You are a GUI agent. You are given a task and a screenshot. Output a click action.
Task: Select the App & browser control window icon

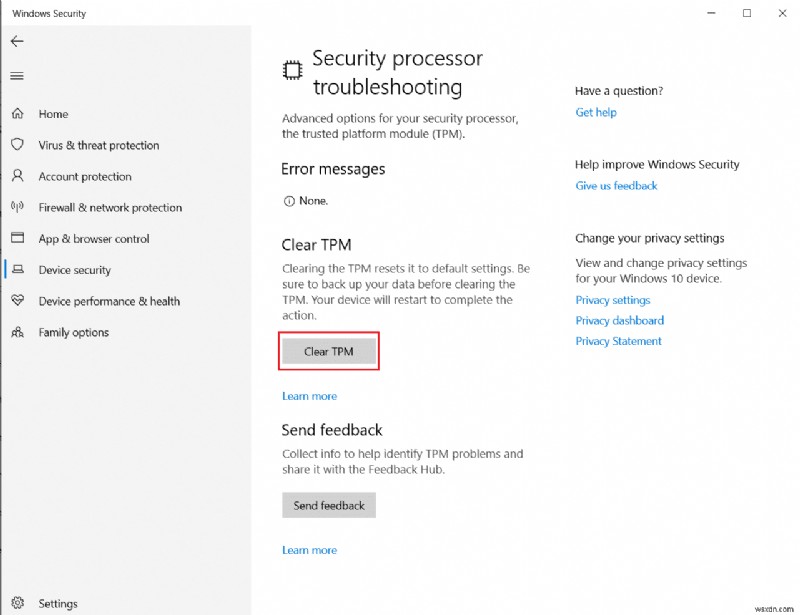point(16,238)
